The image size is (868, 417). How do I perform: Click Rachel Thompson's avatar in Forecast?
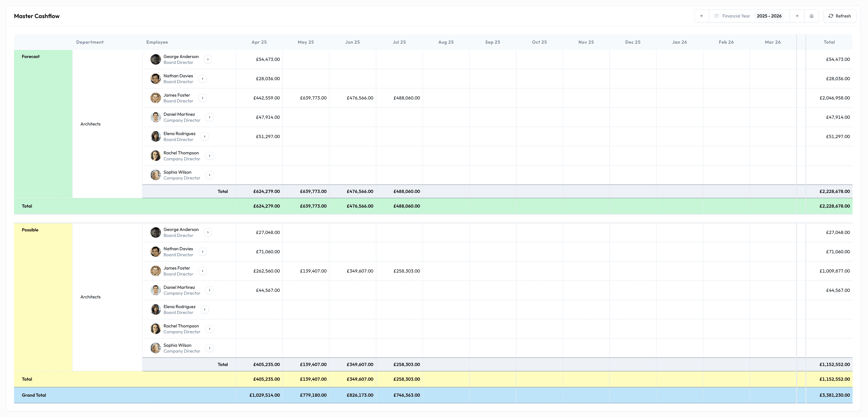coord(155,156)
